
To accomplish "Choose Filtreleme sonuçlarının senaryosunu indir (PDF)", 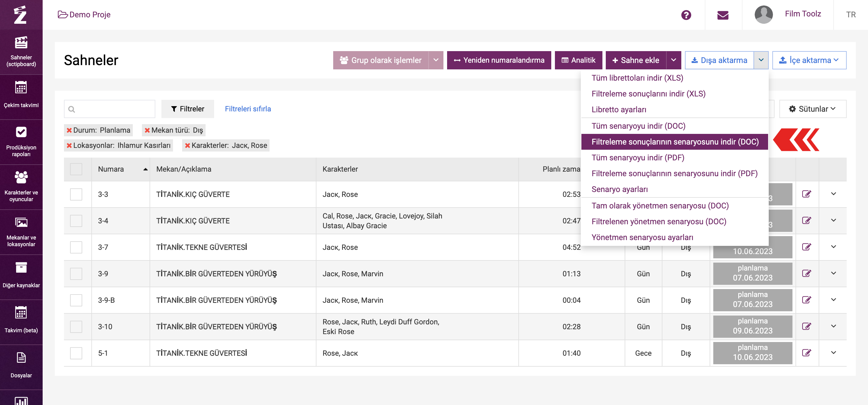I will (674, 173).
